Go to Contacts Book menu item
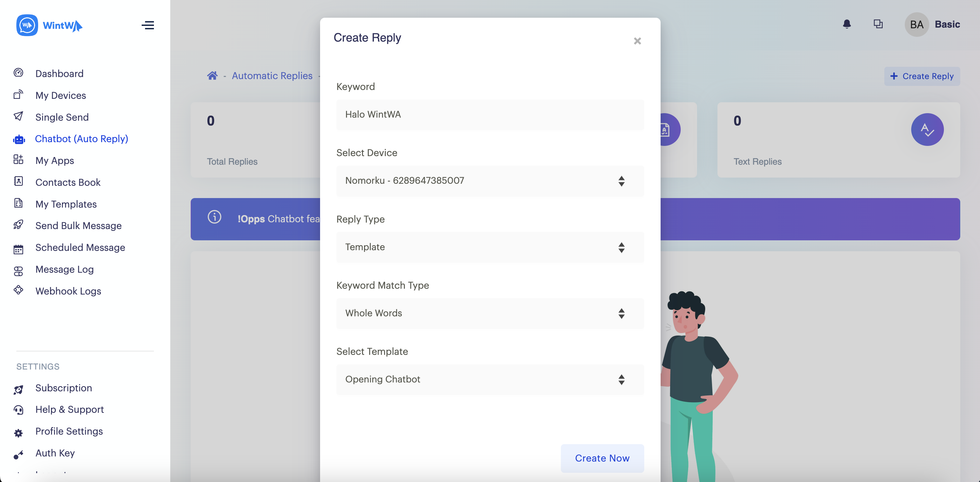 (x=68, y=182)
